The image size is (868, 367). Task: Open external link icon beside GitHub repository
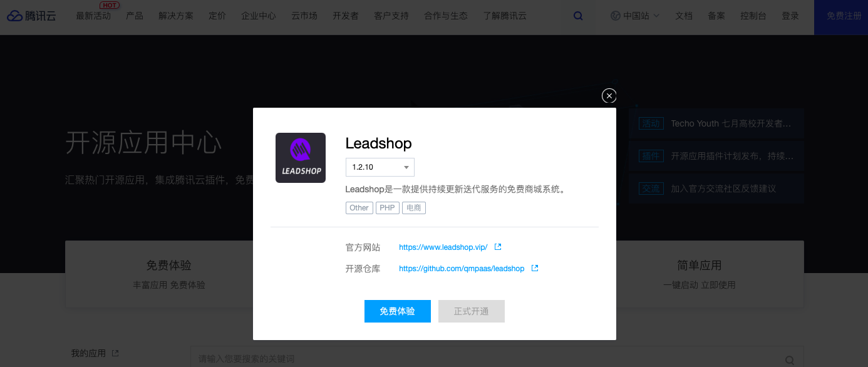coord(535,268)
